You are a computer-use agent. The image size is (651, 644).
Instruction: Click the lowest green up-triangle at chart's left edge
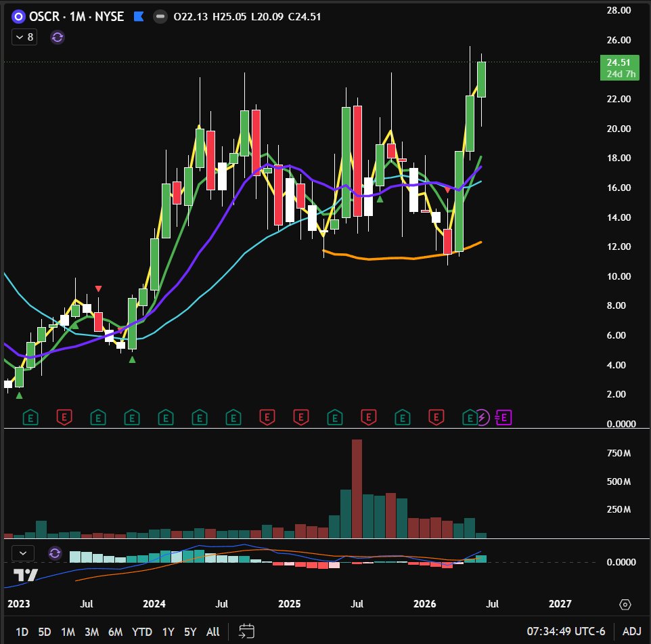click(x=19, y=395)
